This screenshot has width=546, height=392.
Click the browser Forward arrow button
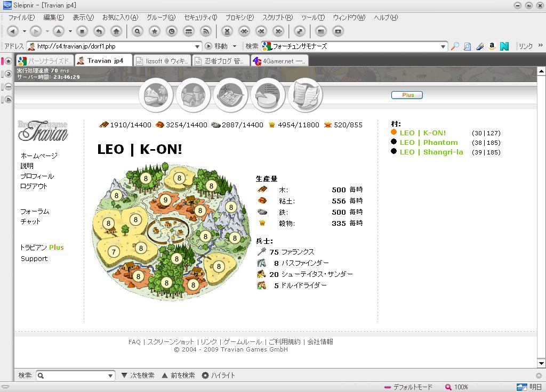(x=36, y=31)
